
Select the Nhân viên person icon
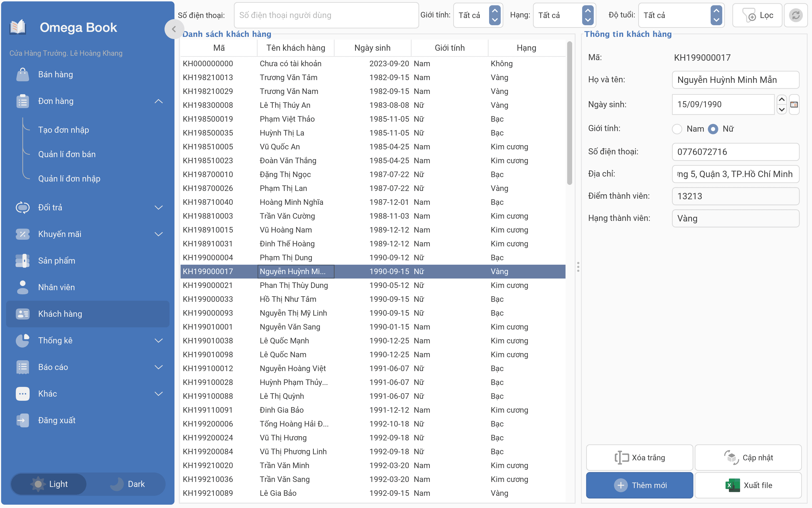pos(22,287)
